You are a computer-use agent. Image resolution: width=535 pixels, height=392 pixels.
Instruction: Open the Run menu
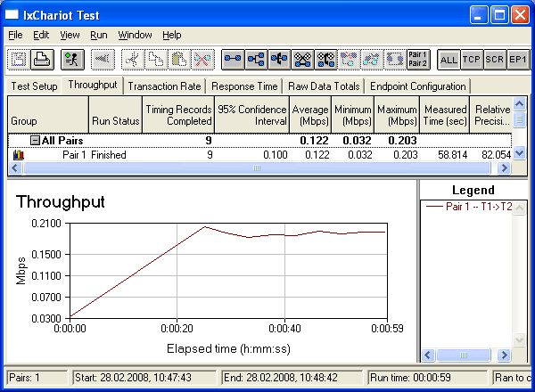click(x=99, y=35)
